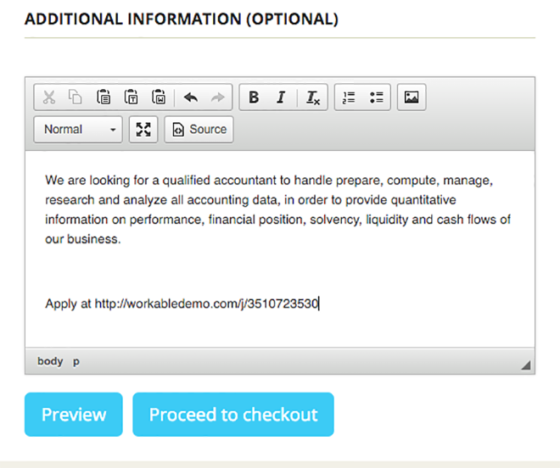This screenshot has width=560, height=468.
Task: Insert a bulleted list
Action: coord(376,97)
